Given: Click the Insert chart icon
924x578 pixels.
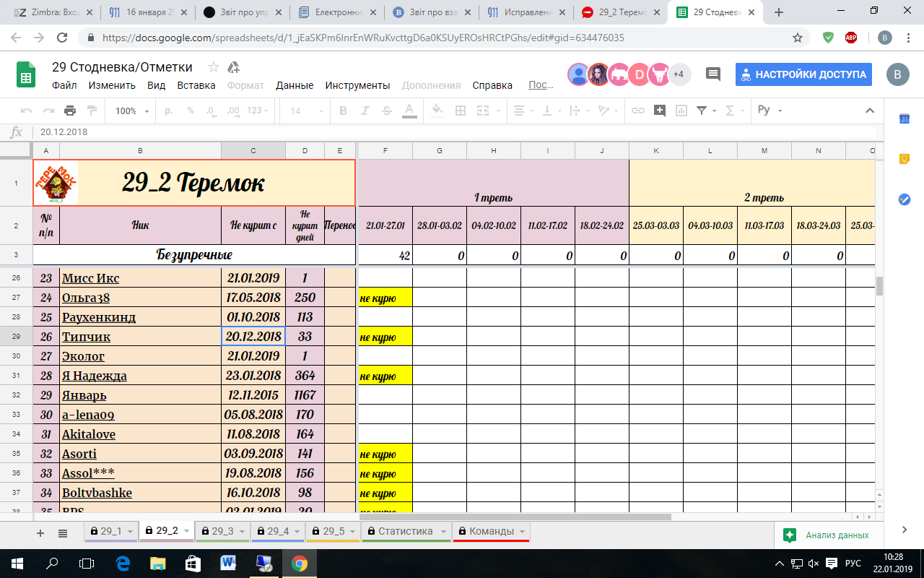Looking at the screenshot, I should (x=679, y=111).
